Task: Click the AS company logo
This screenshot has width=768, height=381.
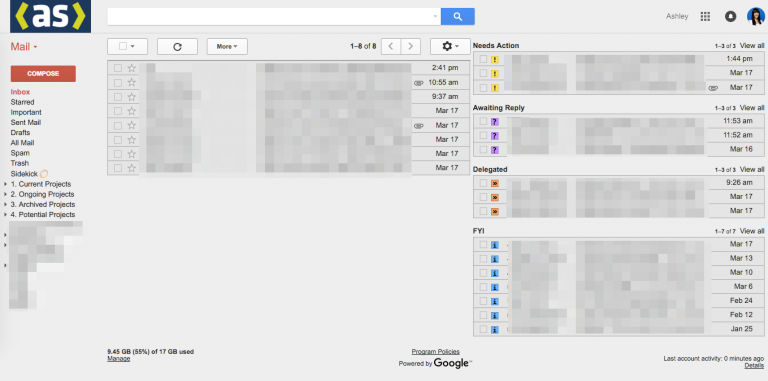Action: pyautogui.click(x=50, y=16)
